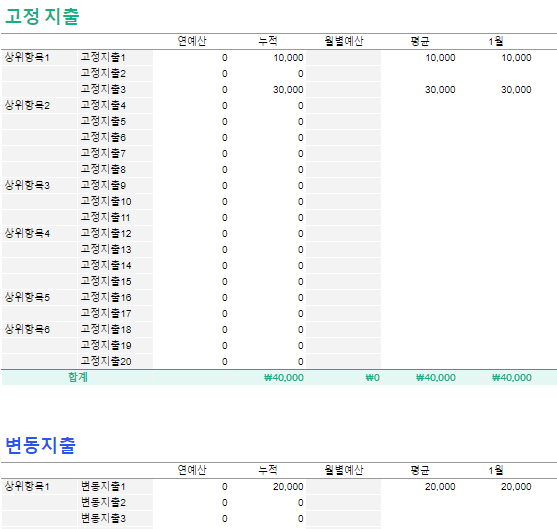This screenshot has width=557, height=529.
Task: Click 1월 value 10,000 in 고정지출1 row
Action: 516,58
